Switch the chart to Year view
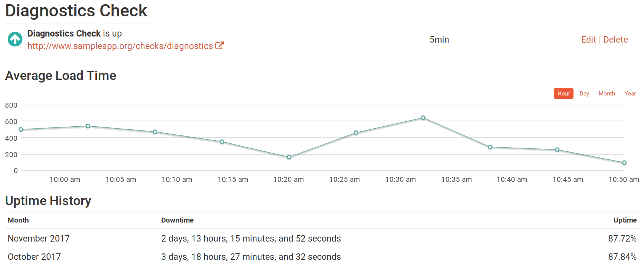 click(630, 93)
